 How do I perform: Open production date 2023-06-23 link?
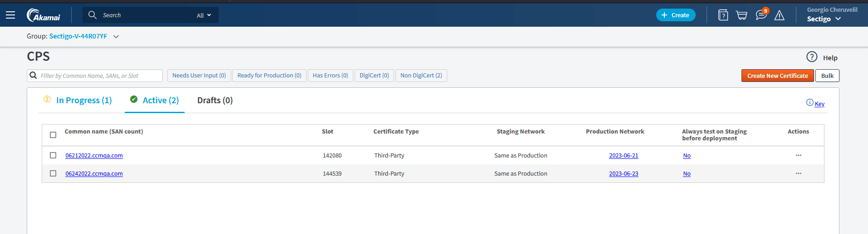click(624, 174)
